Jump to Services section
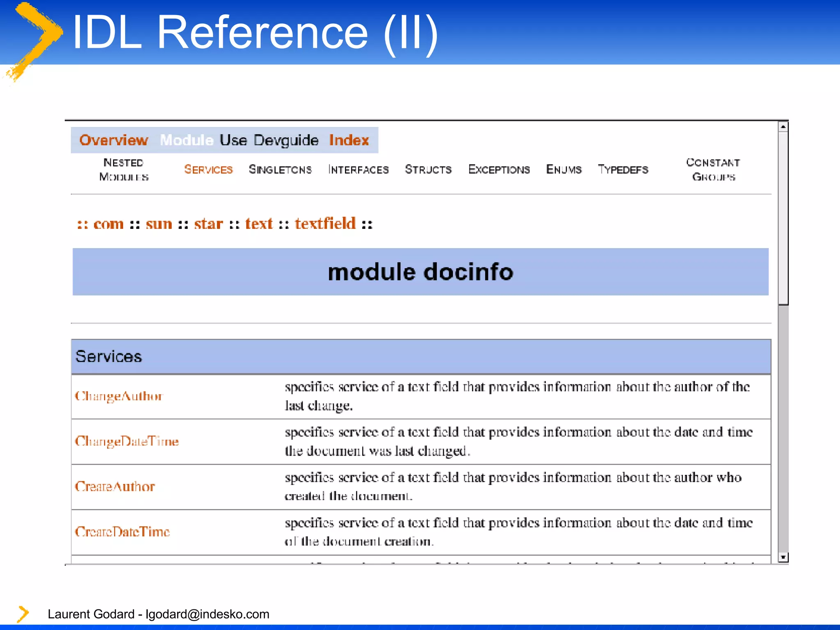Screen dimensions: 840x630 208,169
